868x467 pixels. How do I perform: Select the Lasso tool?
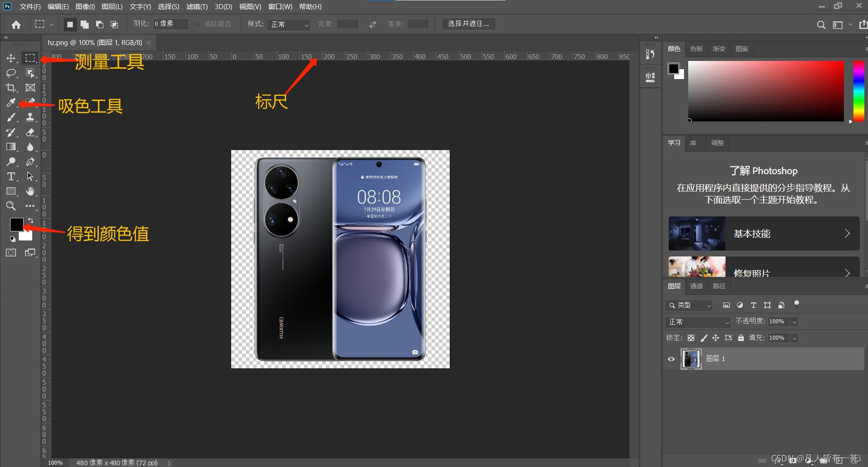[11, 73]
